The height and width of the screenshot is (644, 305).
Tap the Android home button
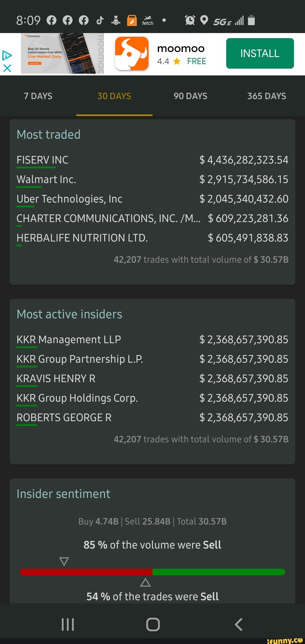coord(153,624)
